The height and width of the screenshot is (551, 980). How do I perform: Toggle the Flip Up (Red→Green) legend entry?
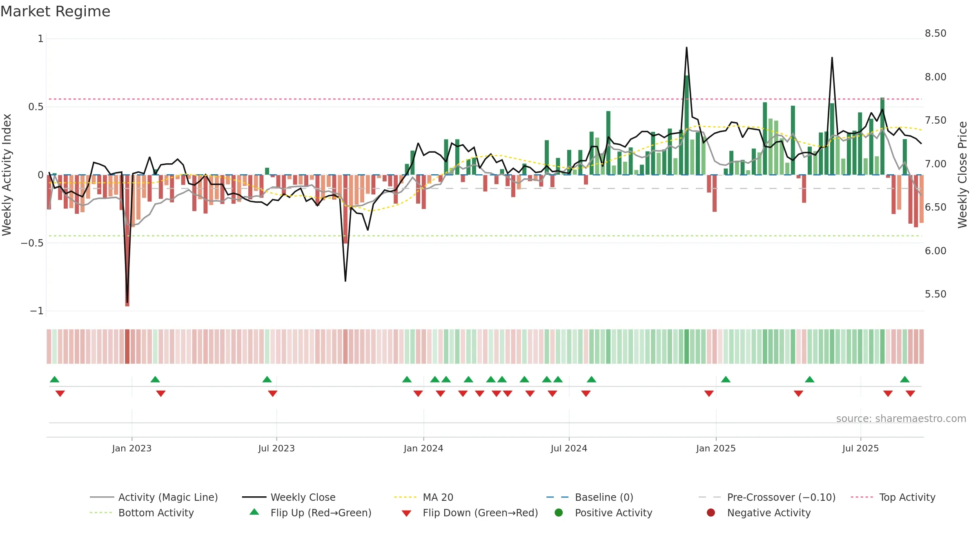click(x=310, y=513)
